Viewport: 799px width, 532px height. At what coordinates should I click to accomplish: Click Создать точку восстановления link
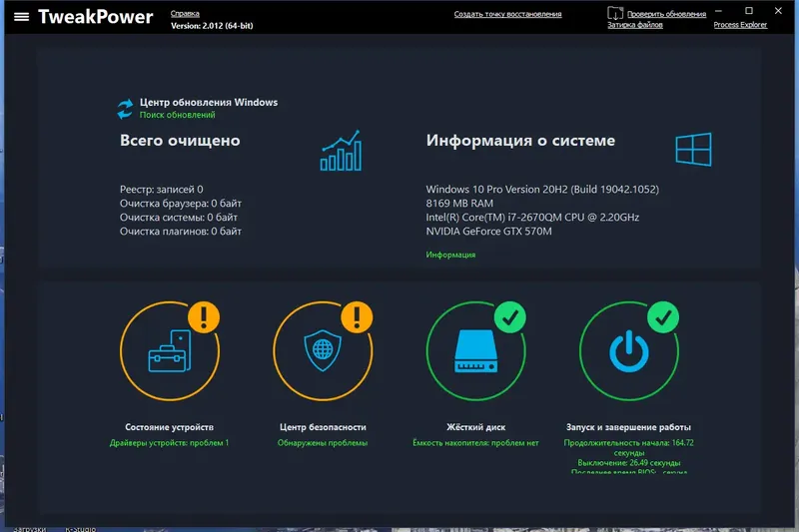(507, 14)
